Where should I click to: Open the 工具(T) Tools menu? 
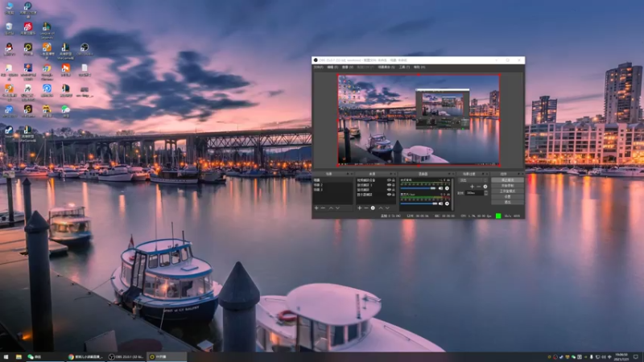pyautogui.click(x=405, y=67)
